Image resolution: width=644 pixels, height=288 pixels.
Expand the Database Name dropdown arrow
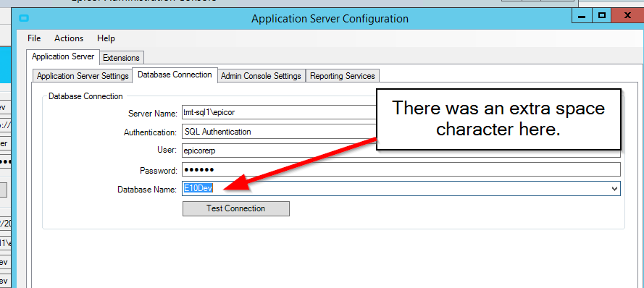click(x=614, y=189)
